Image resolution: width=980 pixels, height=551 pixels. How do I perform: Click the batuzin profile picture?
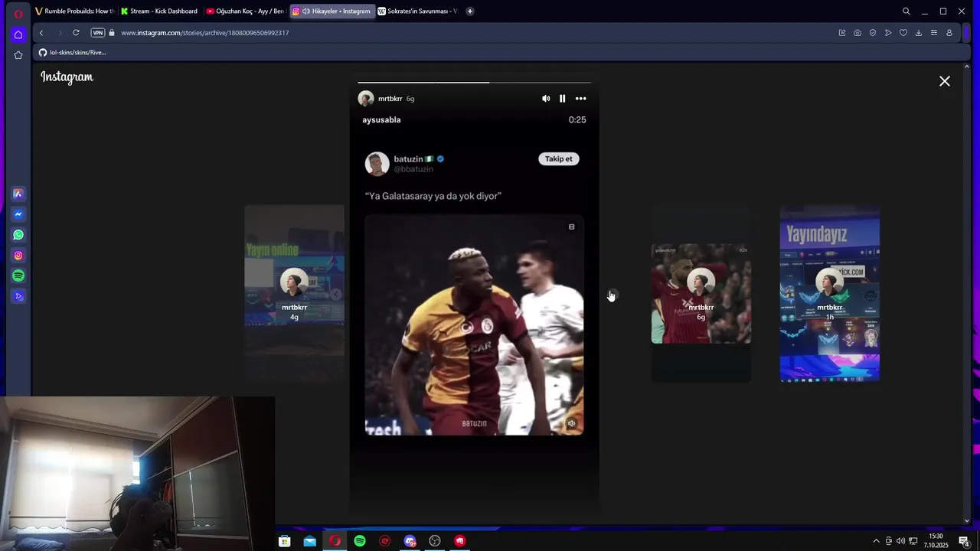[377, 164]
